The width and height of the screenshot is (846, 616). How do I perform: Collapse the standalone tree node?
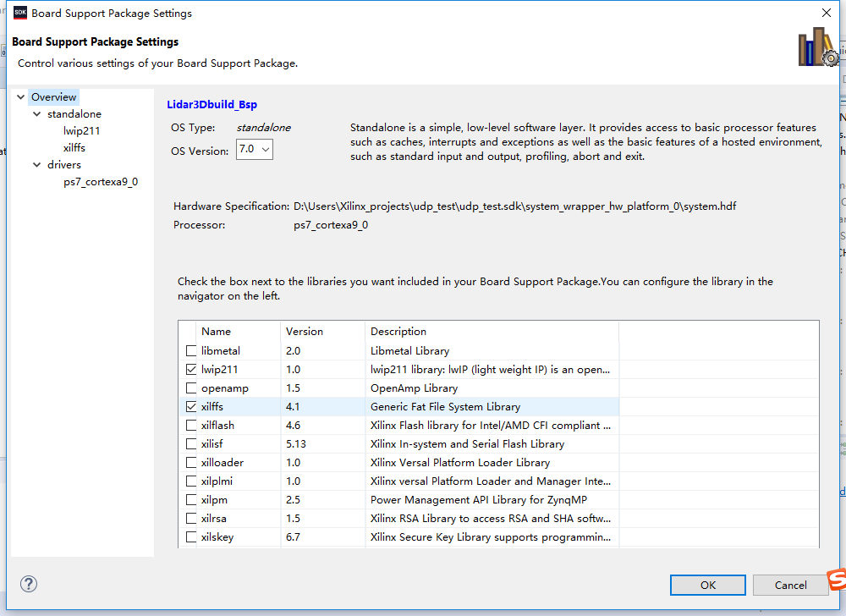tap(36, 114)
